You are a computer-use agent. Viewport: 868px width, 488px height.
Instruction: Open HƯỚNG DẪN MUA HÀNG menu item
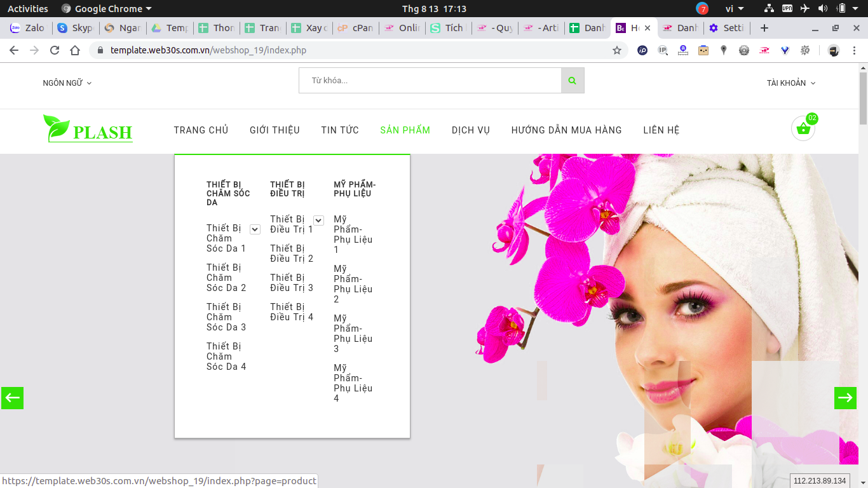567,130
